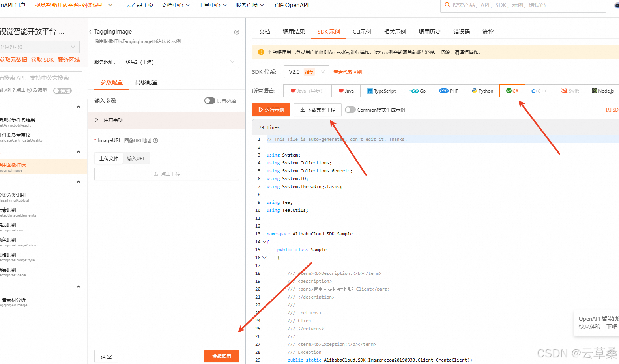This screenshot has width=619, height=364.
Task: Select Swift language
Action: point(569,91)
